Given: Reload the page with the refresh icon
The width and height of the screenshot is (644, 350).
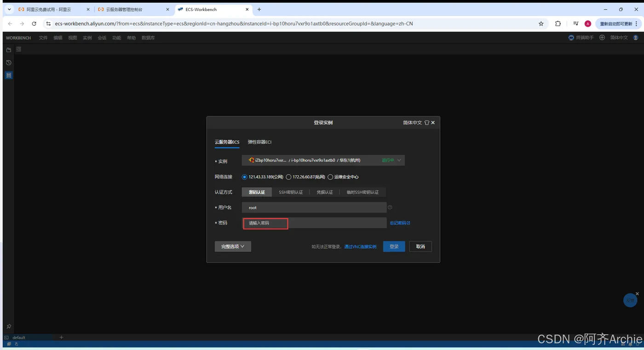Looking at the screenshot, I should (34, 23).
